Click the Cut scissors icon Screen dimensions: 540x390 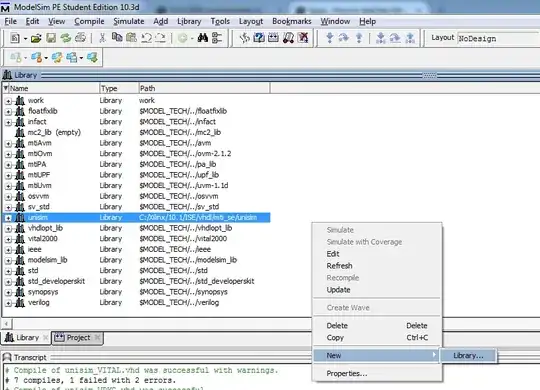pyautogui.click(x=102, y=38)
